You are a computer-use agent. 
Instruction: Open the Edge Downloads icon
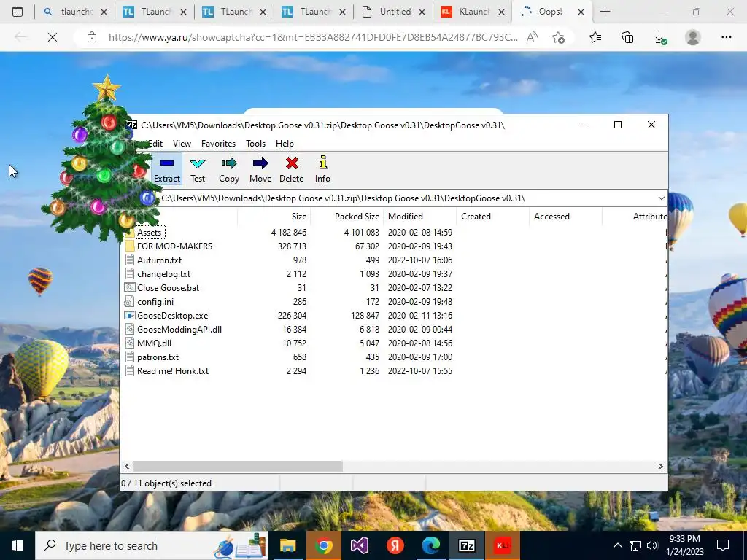(660, 37)
